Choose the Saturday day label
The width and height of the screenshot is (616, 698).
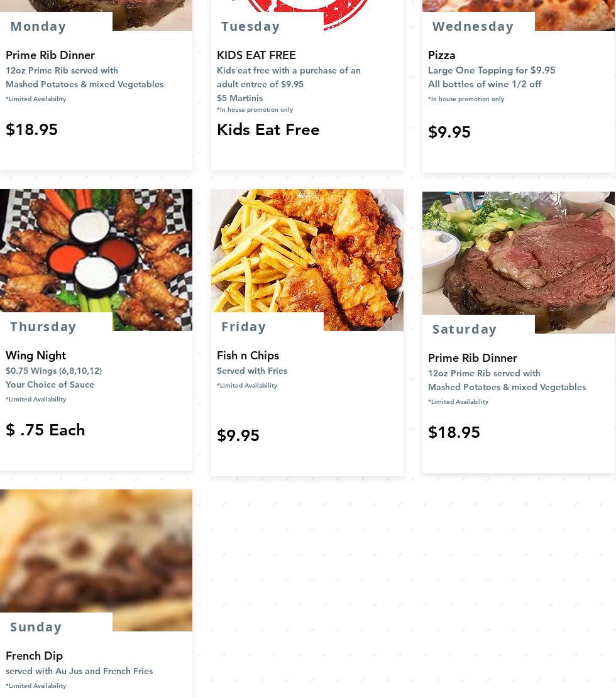pos(465,329)
